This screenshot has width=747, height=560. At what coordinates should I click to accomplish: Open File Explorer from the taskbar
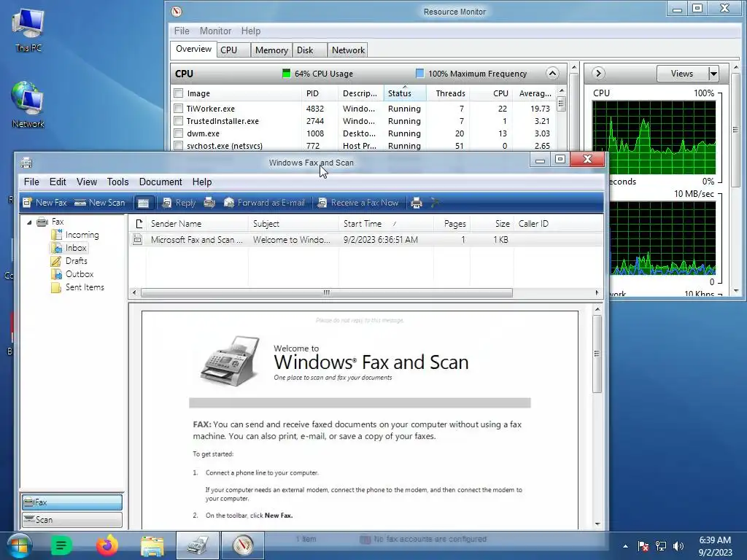coord(152,545)
